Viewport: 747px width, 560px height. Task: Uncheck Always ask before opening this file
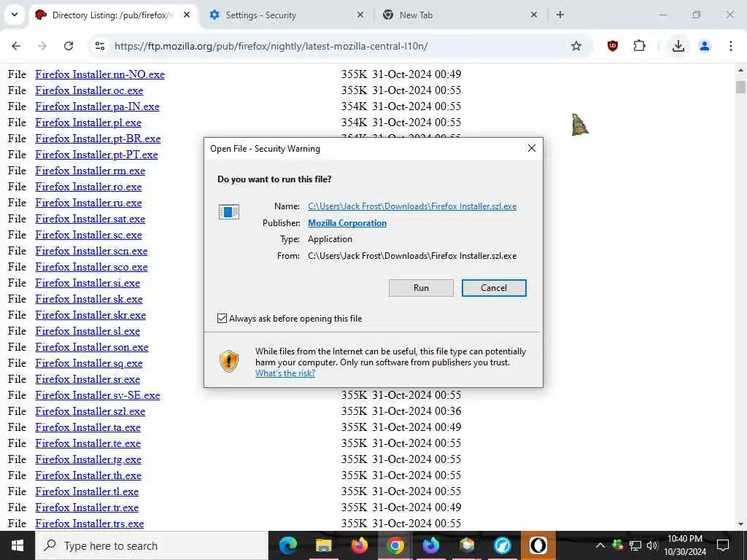pos(222,318)
